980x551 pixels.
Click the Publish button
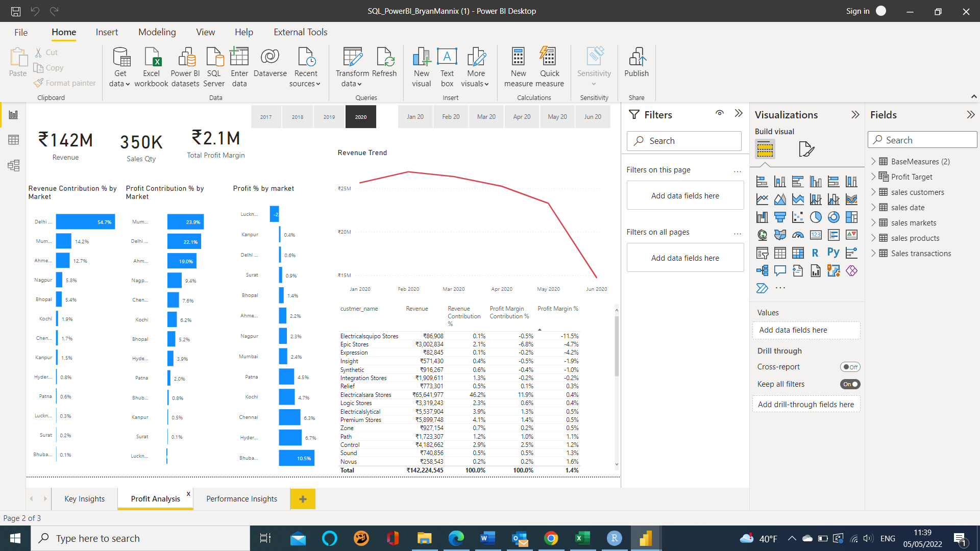[636, 67]
